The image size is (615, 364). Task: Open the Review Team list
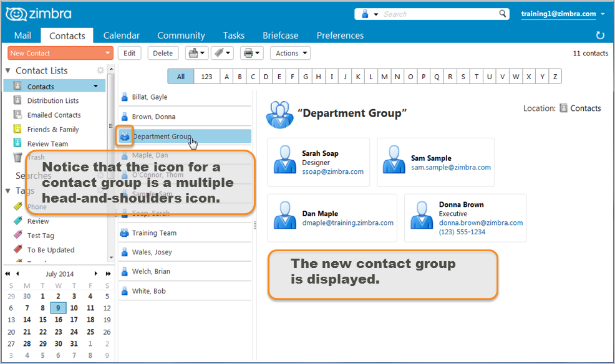click(47, 144)
